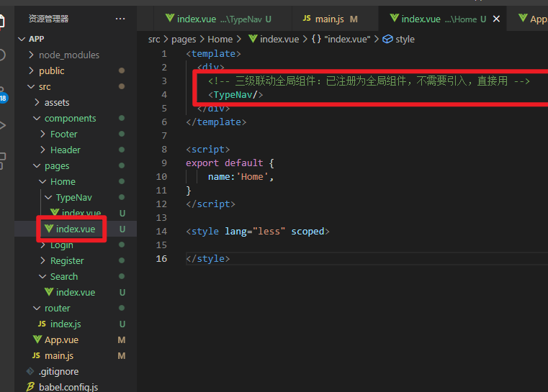Click the JS icon beside router index.js
The height and width of the screenshot is (392, 548).
(42, 324)
